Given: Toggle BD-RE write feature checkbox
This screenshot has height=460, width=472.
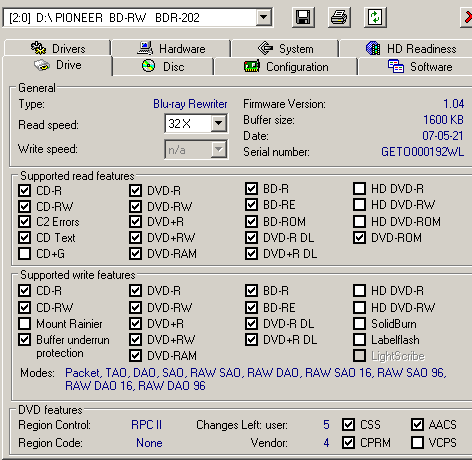Looking at the screenshot, I should pyautogui.click(x=251, y=308).
